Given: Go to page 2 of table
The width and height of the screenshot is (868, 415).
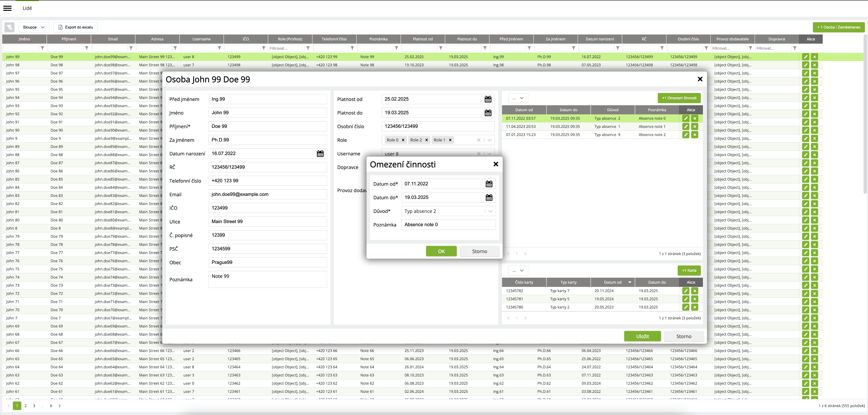Looking at the screenshot, I should tap(26, 406).
